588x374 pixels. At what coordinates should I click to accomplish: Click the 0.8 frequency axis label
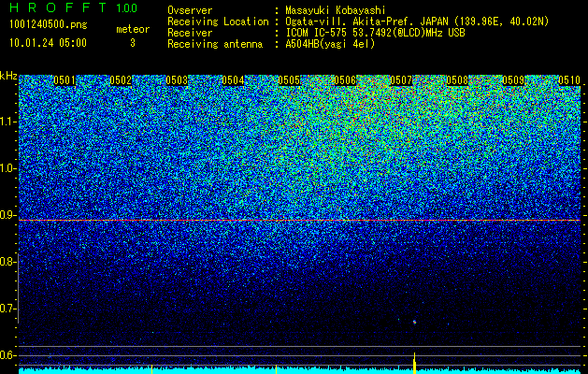(7, 262)
